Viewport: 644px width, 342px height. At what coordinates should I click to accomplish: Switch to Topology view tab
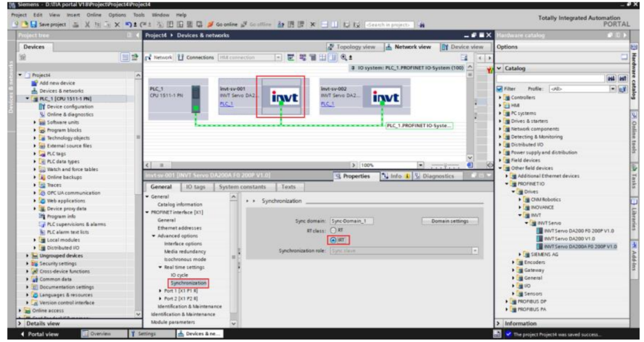(x=355, y=47)
